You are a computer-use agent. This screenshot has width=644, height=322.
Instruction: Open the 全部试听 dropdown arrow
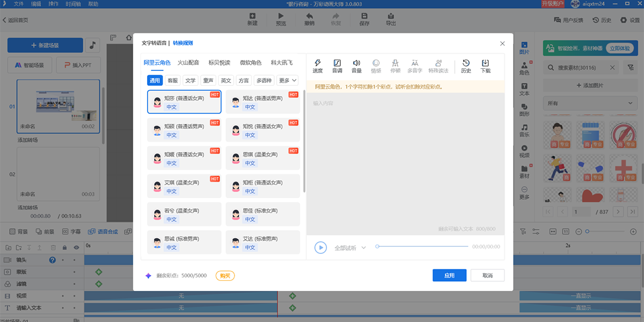(x=363, y=248)
